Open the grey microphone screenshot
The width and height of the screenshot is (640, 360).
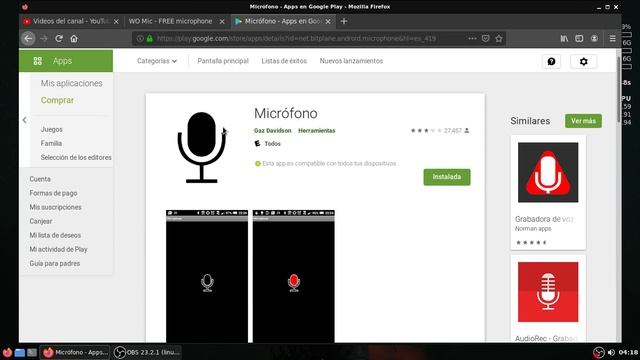207,276
